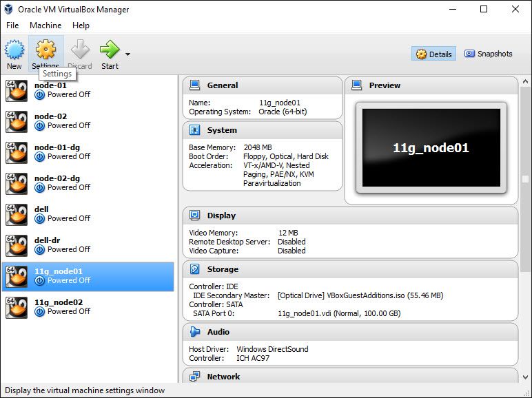Click the General section monitor icon
Viewport: 532px width, 398px height.
tap(194, 85)
